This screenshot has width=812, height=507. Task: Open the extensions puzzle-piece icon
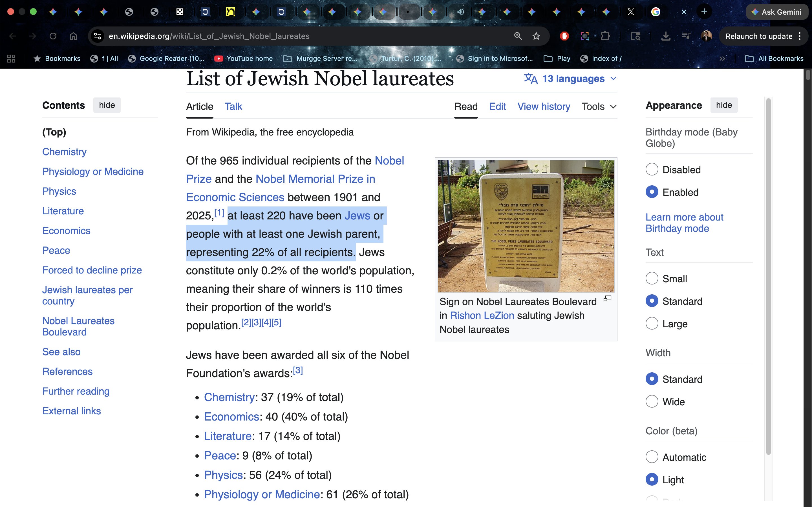605,36
